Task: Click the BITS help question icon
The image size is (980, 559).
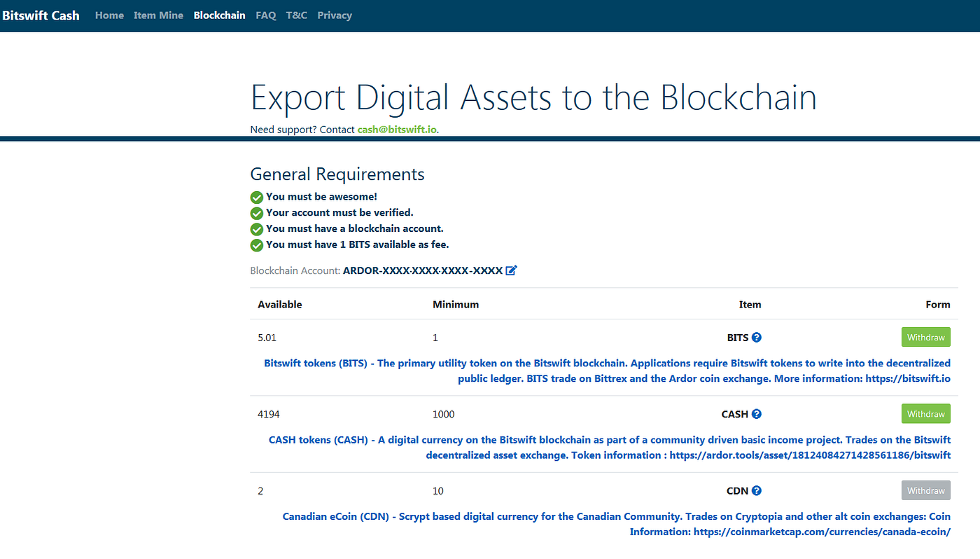Action: pyautogui.click(x=756, y=337)
